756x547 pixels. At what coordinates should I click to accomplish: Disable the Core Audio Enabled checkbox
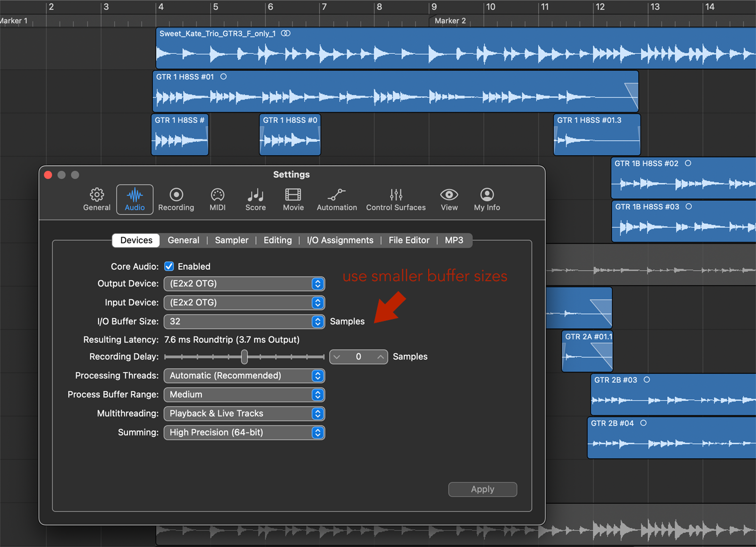coord(169,266)
